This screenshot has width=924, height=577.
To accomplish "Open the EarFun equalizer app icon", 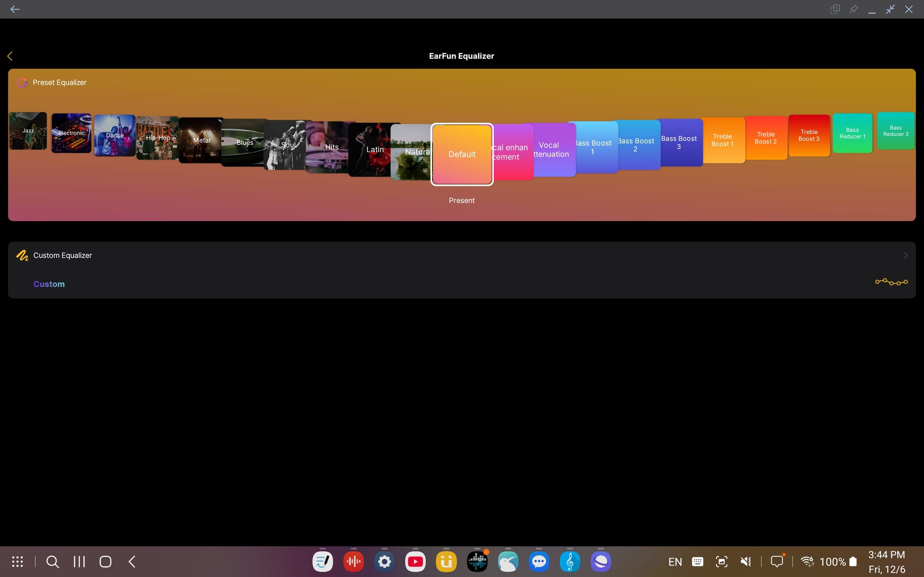I will coord(477,562).
